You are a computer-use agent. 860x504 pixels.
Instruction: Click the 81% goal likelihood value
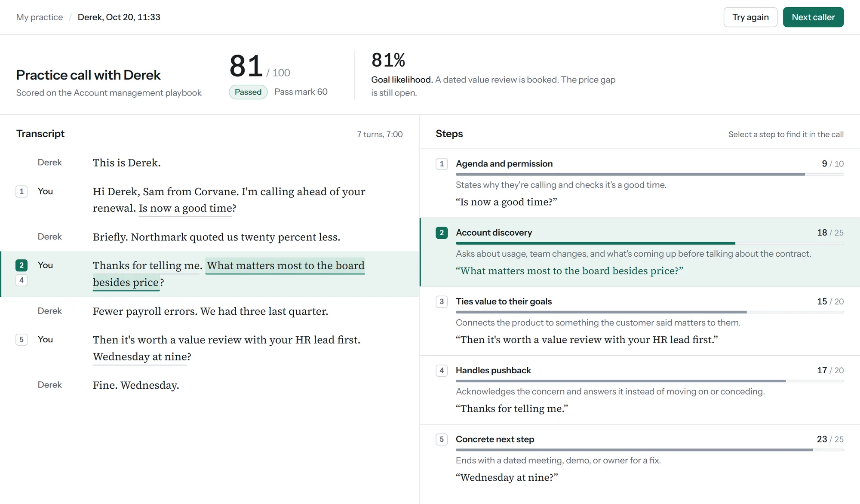(388, 60)
